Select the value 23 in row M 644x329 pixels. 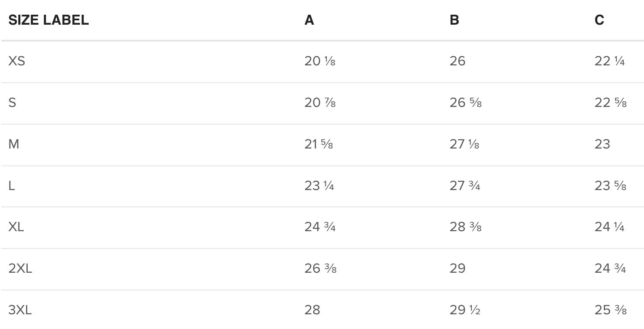(x=602, y=144)
